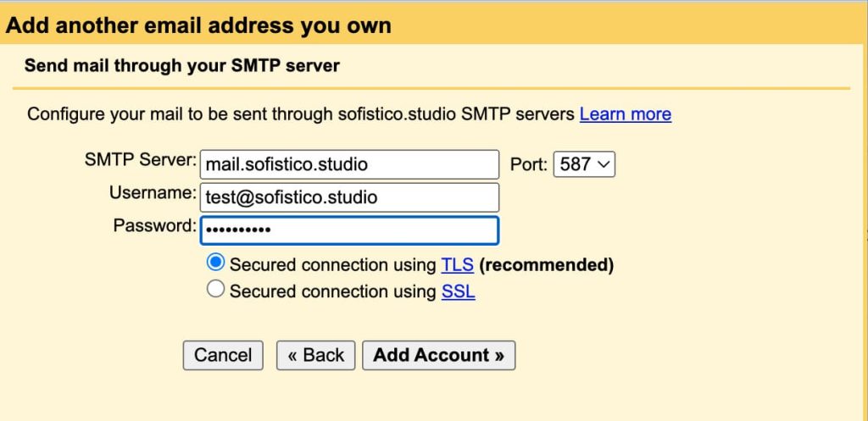Expand the Port dropdown showing 587
The image size is (868, 421).
point(584,164)
